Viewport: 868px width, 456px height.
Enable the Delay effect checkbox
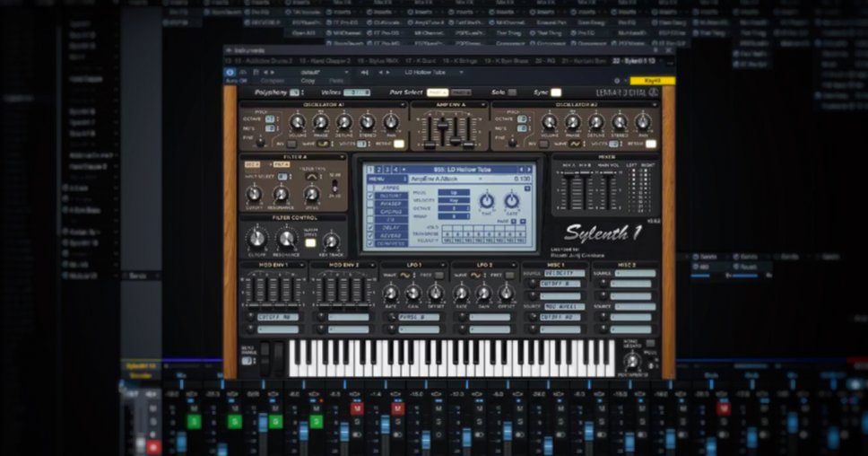(369, 228)
